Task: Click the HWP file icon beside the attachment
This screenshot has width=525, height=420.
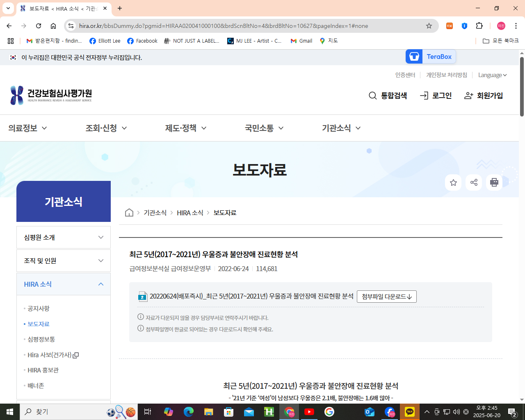Action: [142, 296]
